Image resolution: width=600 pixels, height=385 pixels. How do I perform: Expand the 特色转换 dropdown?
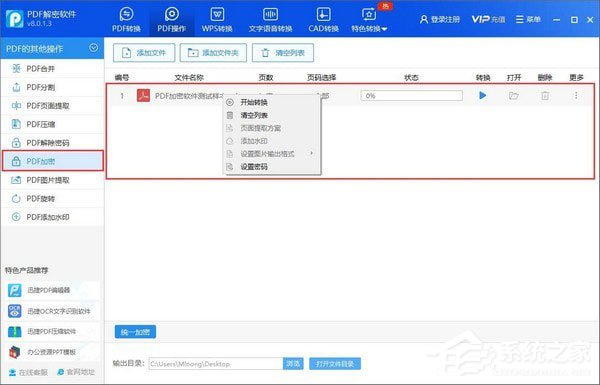point(369,20)
